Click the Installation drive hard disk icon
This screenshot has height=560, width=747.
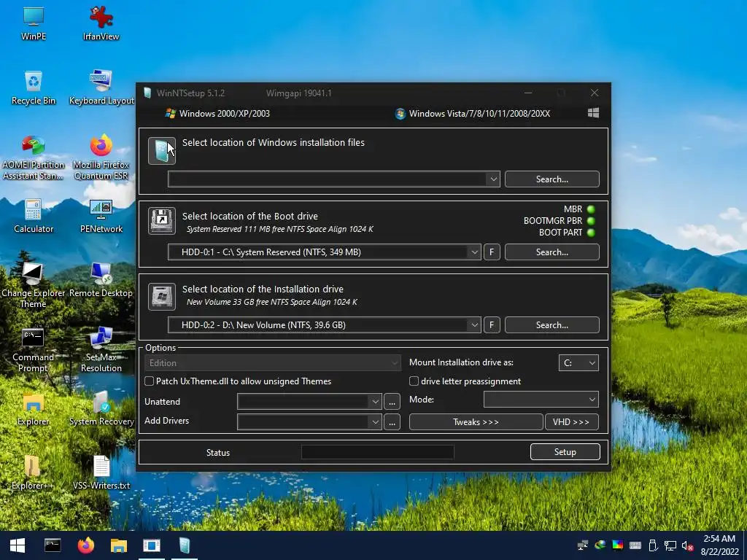pyautogui.click(x=162, y=296)
